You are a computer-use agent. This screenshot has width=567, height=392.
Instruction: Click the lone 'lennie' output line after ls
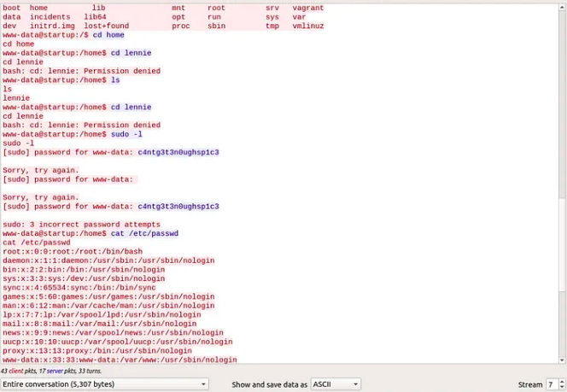(x=16, y=98)
